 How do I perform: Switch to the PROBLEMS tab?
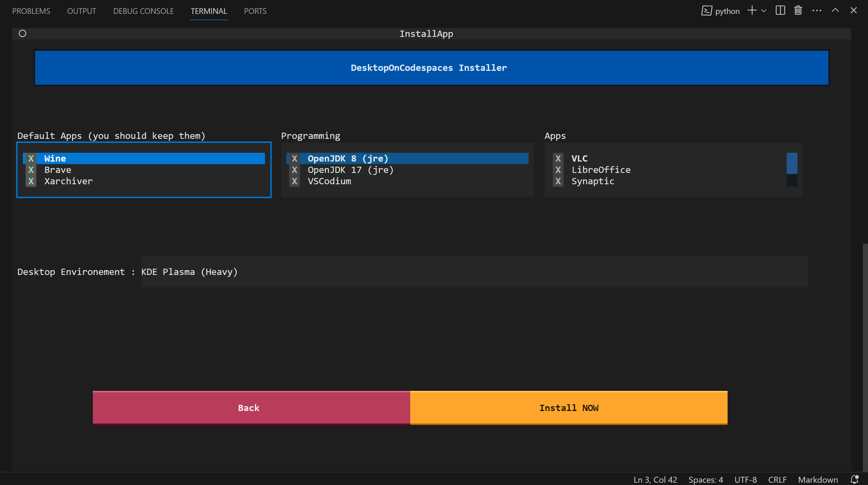[x=31, y=11]
